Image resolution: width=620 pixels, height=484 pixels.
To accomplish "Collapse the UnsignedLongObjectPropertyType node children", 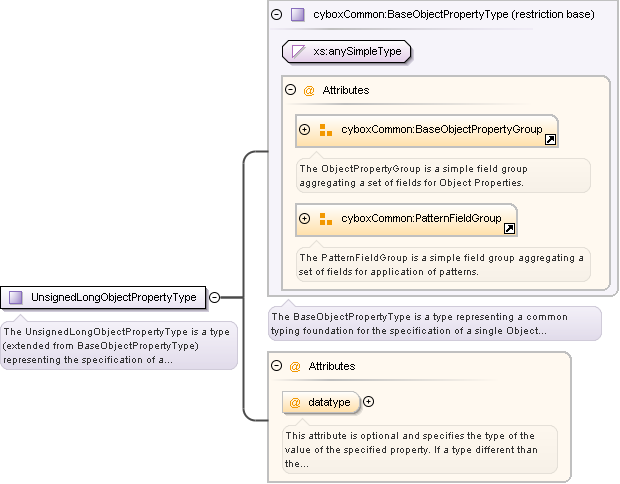I will [x=214, y=297].
